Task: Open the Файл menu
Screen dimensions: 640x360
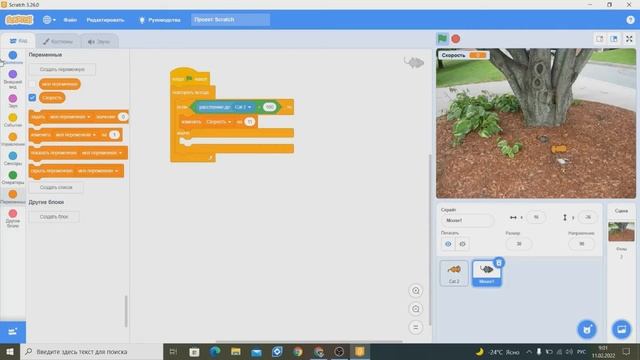Action: pyautogui.click(x=70, y=20)
